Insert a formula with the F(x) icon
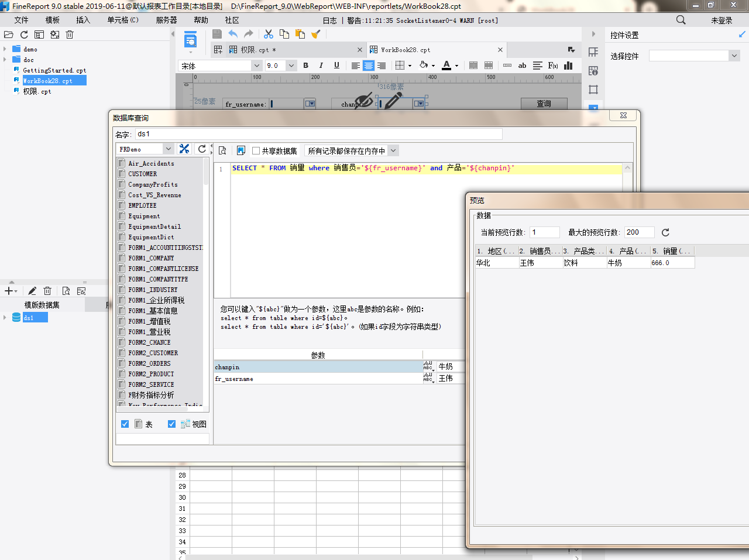 point(553,66)
